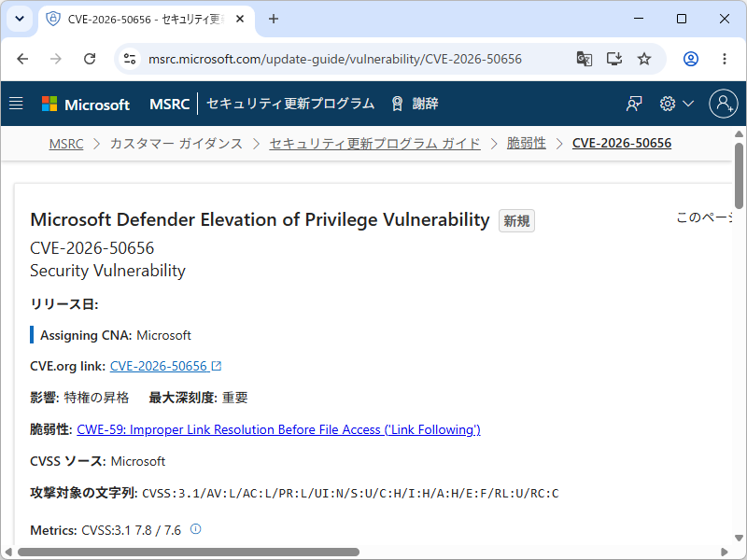
Task: Click 最大深刻度: 重要 text
Action: tap(198, 398)
